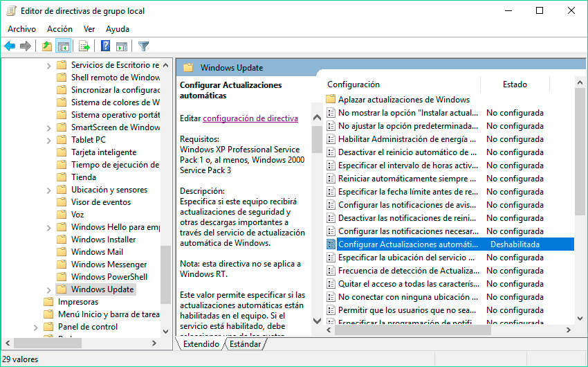This screenshot has height=367, width=588.
Task: Click policy list horizontal scroll right arrow
Action: (x=569, y=330)
